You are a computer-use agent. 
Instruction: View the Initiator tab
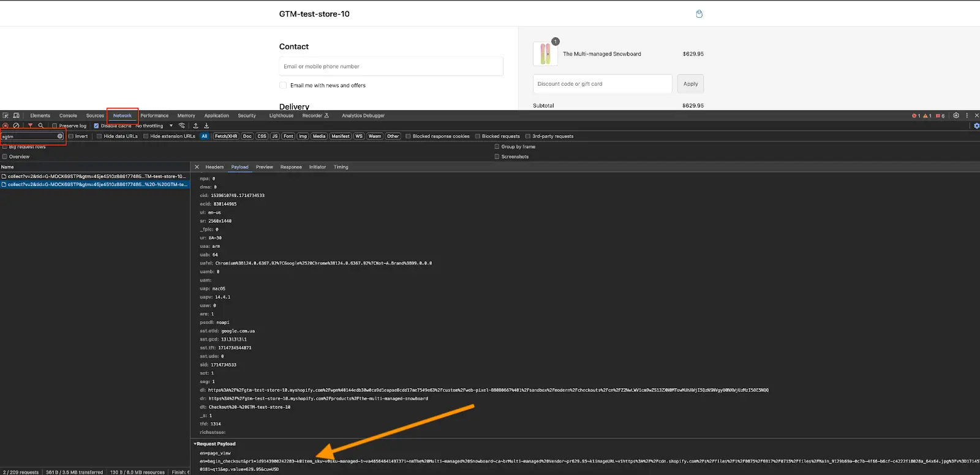[x=317, y=167]
